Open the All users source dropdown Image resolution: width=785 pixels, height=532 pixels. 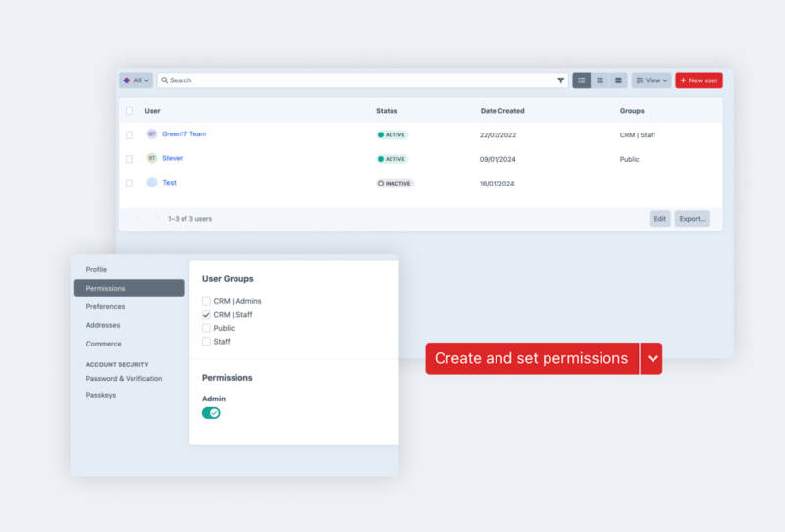pos(135,80)
